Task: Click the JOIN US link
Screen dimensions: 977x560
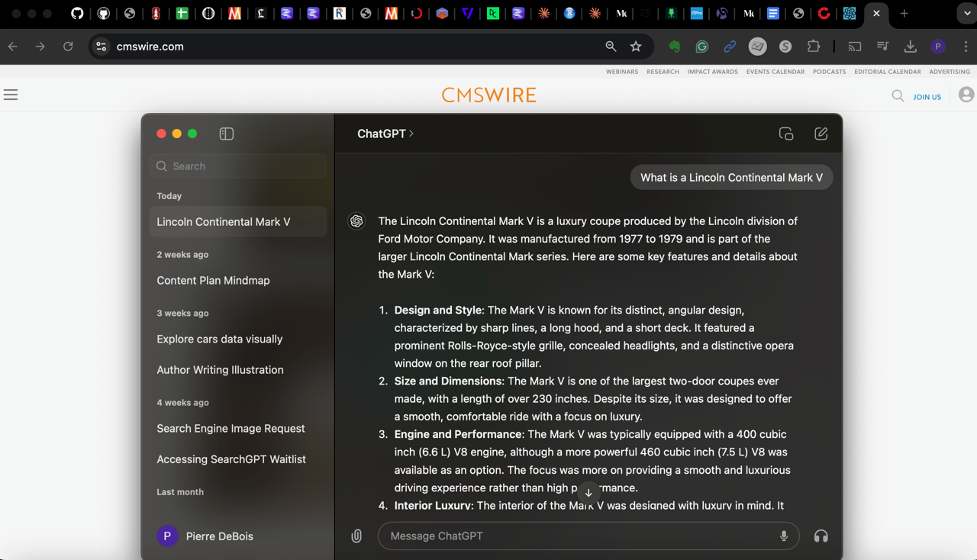Action: click(927, 97)
